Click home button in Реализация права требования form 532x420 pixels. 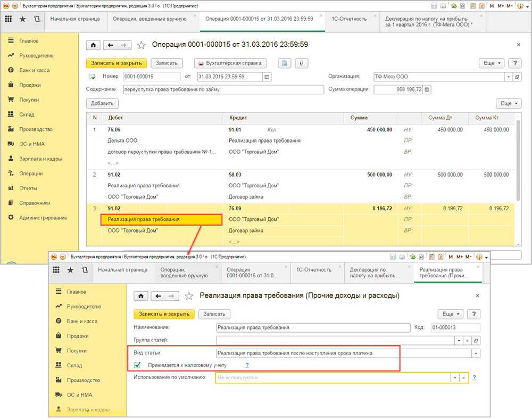(141, 296)
